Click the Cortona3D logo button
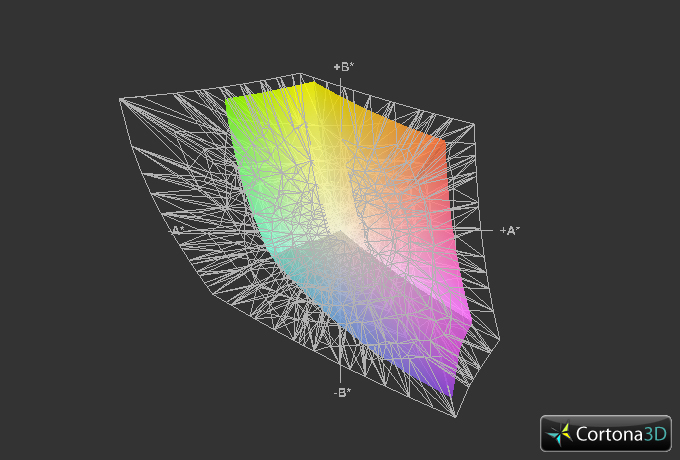 (x=606, y=433)
